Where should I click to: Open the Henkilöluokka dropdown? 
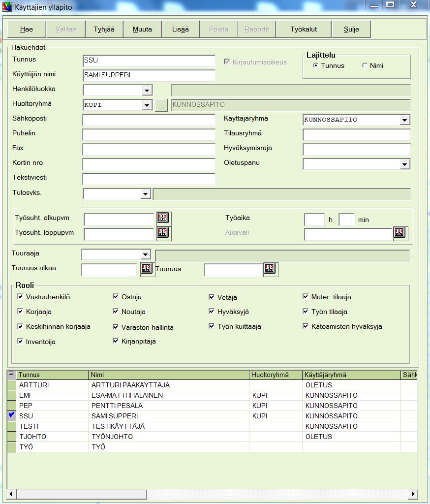tap(147, 91)
